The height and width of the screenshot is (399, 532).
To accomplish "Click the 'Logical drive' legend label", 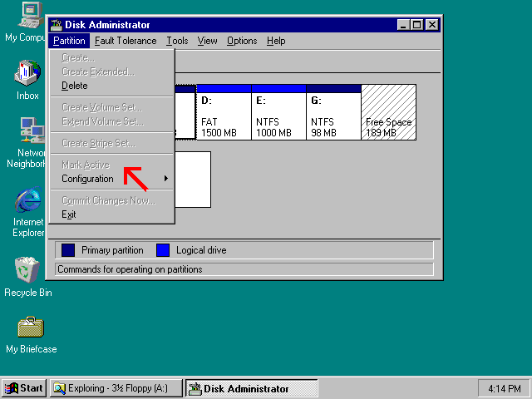I will (201, 250).
